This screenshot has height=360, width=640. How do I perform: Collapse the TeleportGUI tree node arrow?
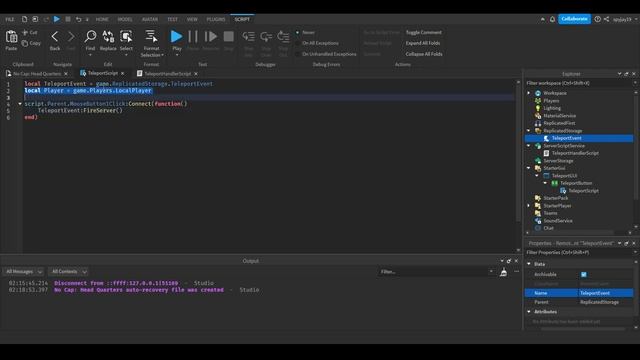[537, 176]
